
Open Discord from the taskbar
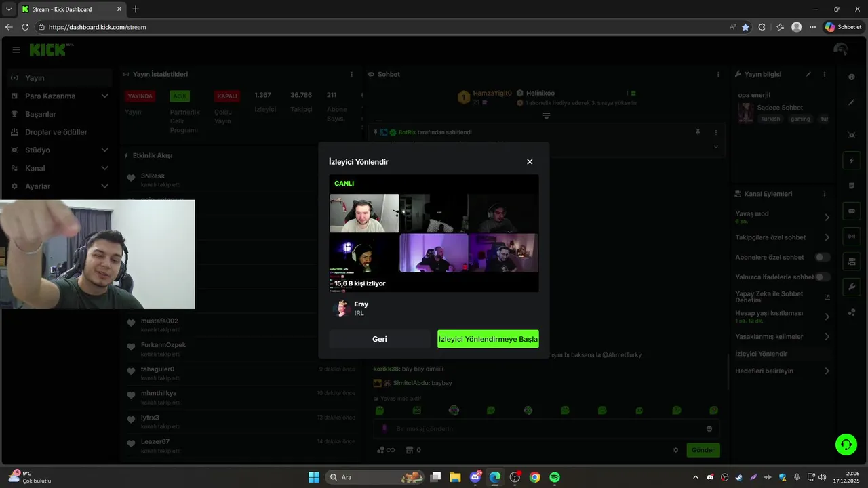[x=475, y=477]
